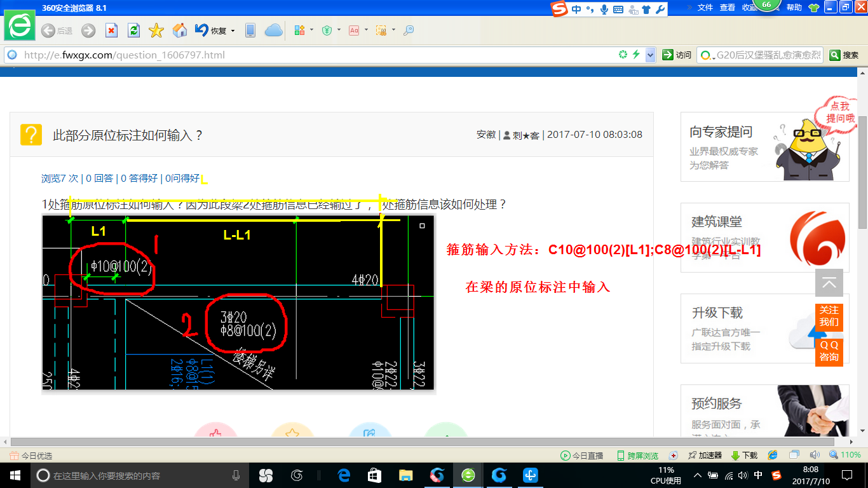
Task: Open favorites with the yellow star icon
Action: point(156,30)
